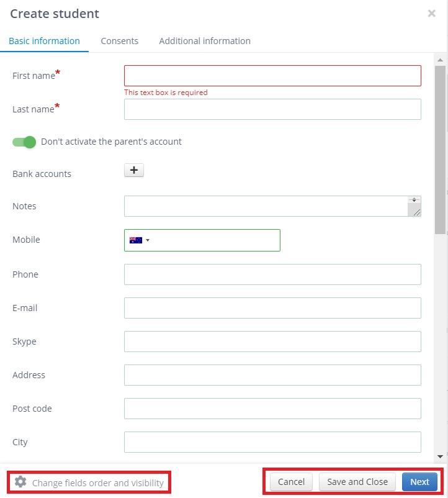Open the Additional information tab
This screenshot has width=448, height=498.
(x=205, y=41)
